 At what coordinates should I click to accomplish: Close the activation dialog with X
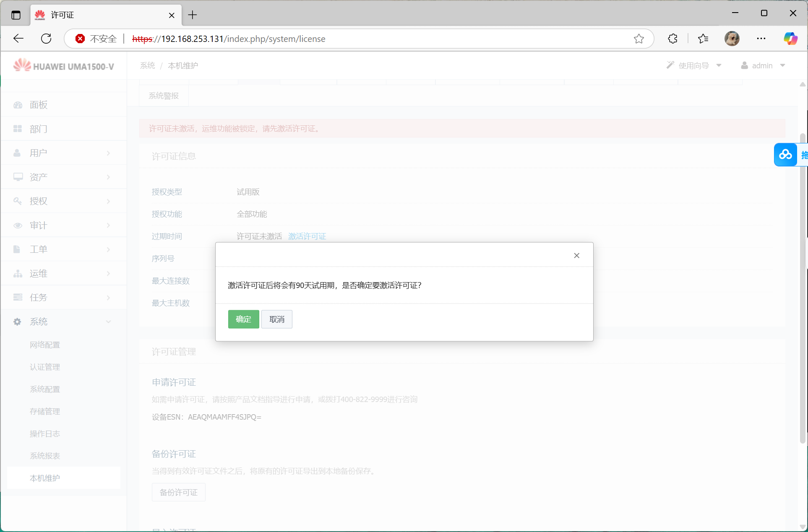(576, 256)
